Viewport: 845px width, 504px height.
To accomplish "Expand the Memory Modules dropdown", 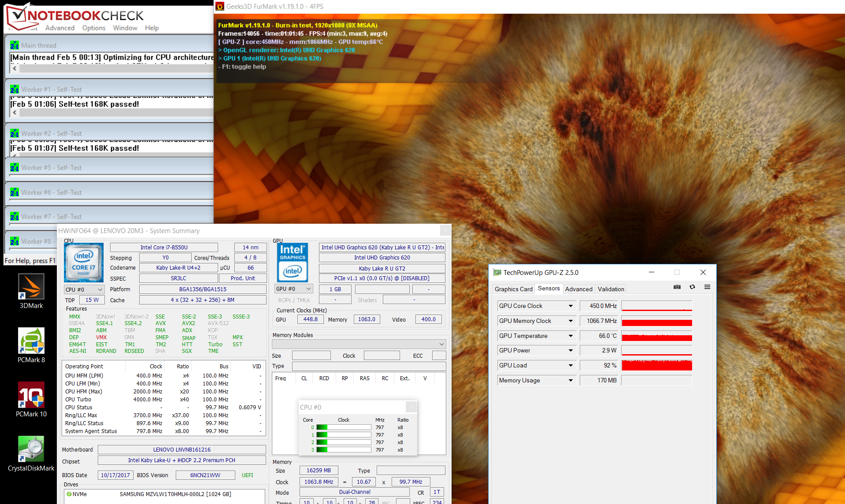I will tap(359, 344).
